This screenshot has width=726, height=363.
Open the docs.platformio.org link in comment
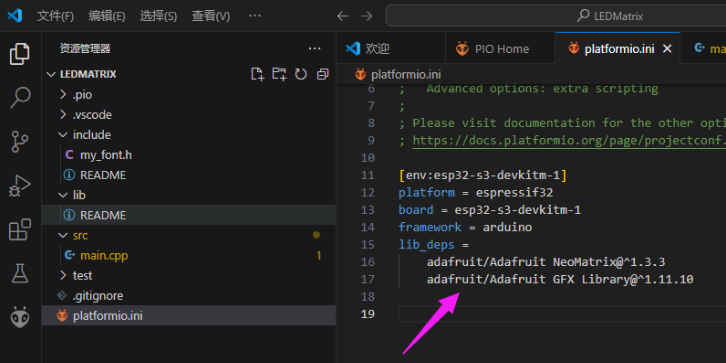point(569,140)
